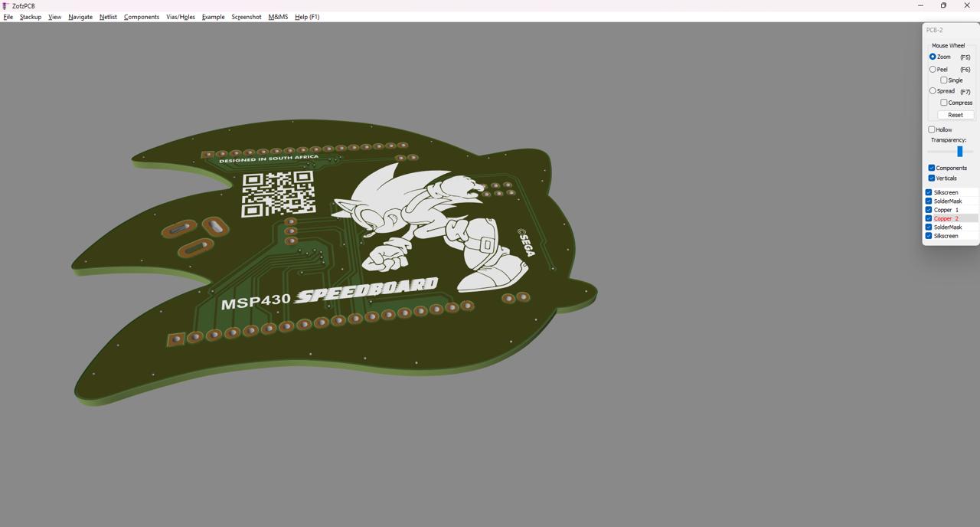
Task: Open the Vias/Holes menu
Action: [x=181, y=17]
